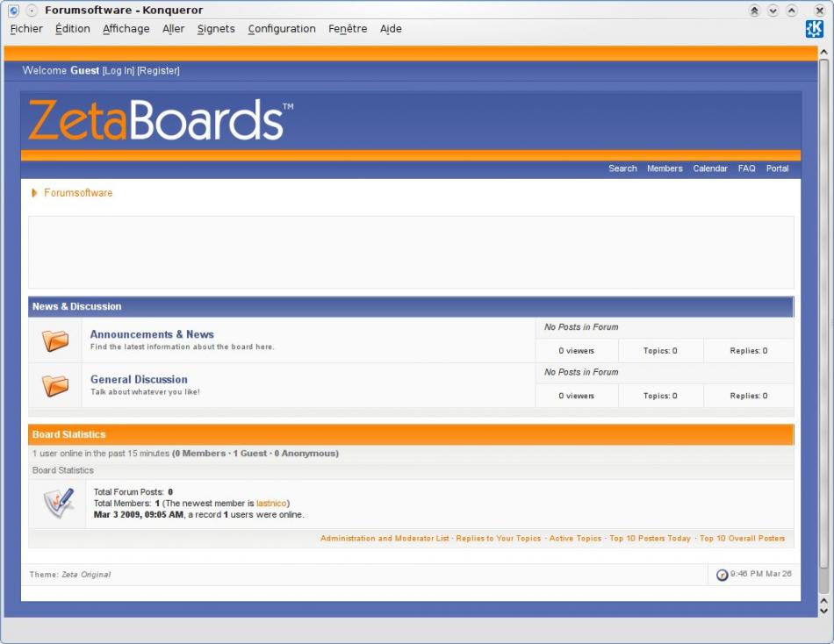Open the Affichage menu
The image size is (834, 644).
tap(126, 29)
